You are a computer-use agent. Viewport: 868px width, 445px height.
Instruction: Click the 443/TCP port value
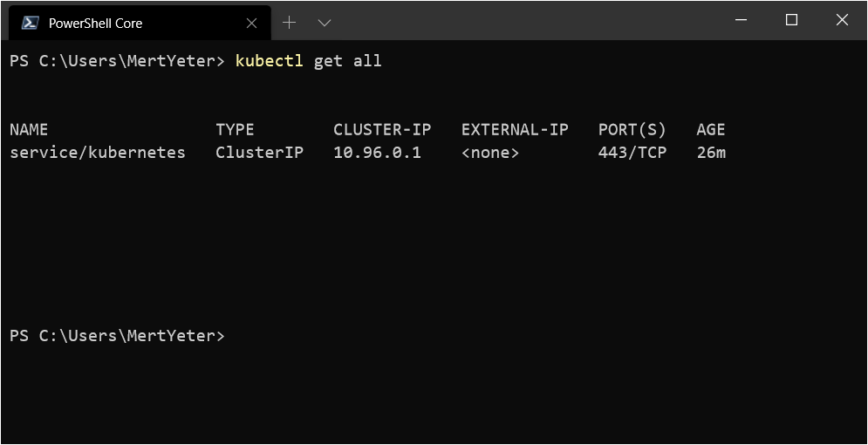pos(632,152)
